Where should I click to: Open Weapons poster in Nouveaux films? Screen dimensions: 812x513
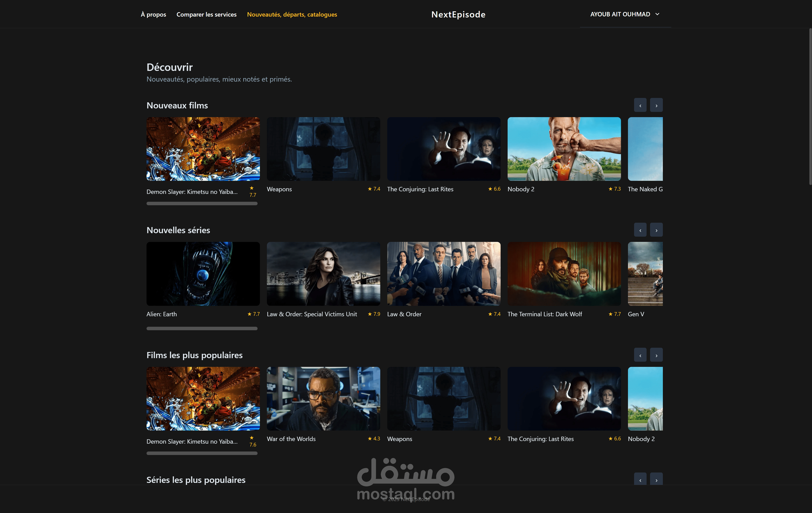323,149
